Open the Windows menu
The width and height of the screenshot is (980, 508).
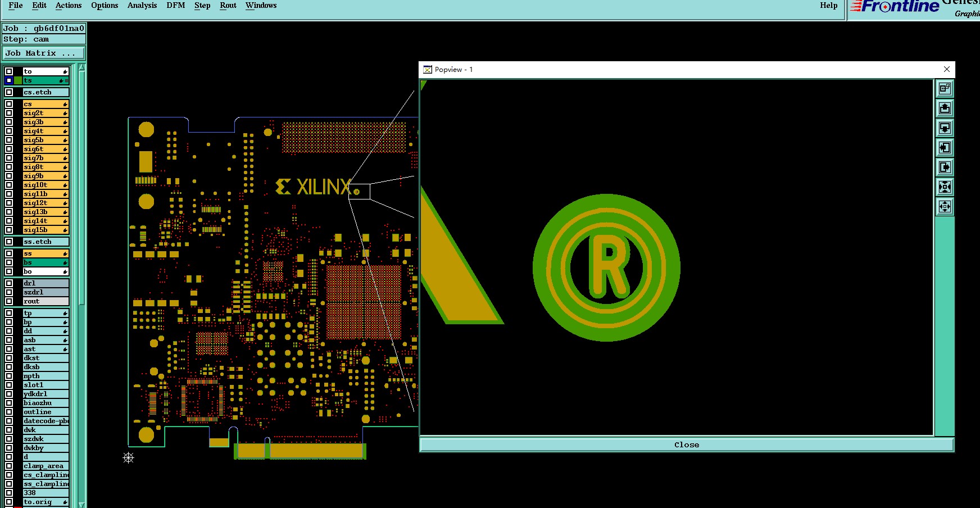(x=261, y=6)
